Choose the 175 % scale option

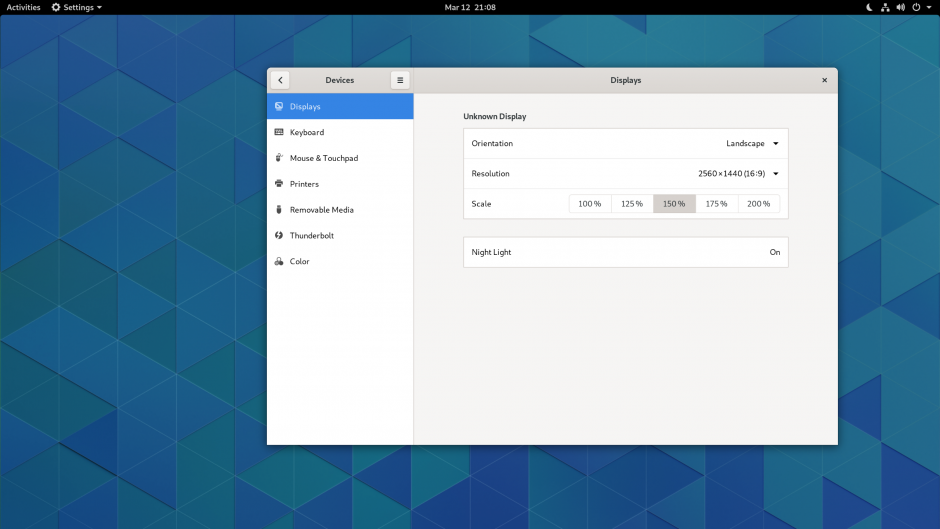(x=716, y=204)
